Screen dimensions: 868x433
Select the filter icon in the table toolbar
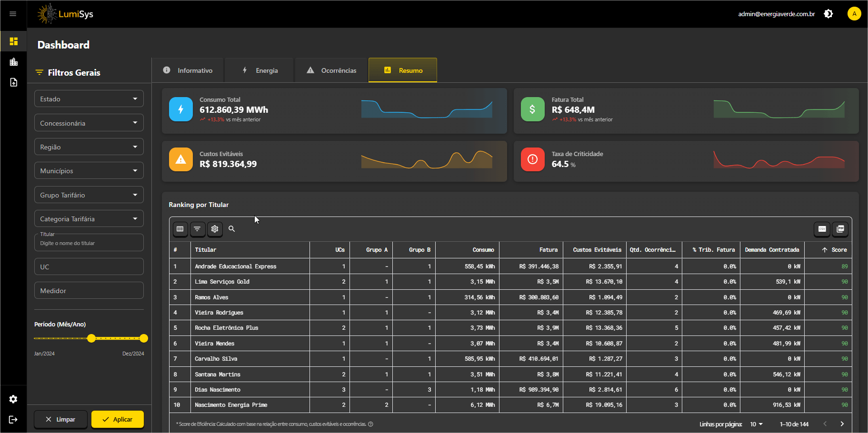(x=198, y=229)
